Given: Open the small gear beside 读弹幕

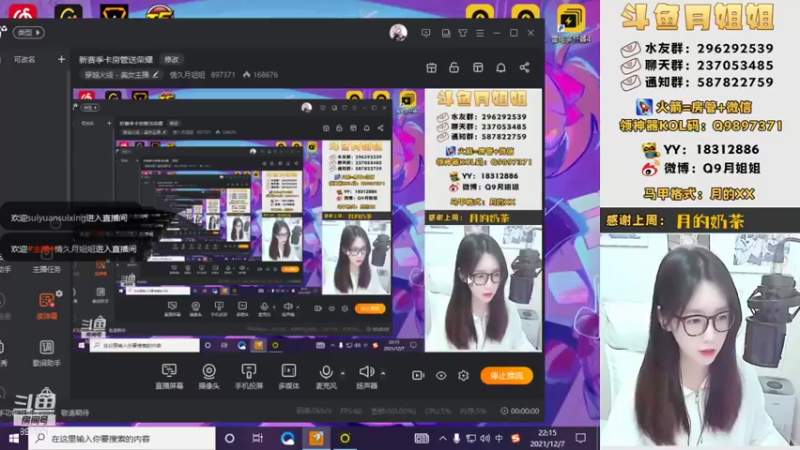Looking at the screenshot, I should click(59, 293).
